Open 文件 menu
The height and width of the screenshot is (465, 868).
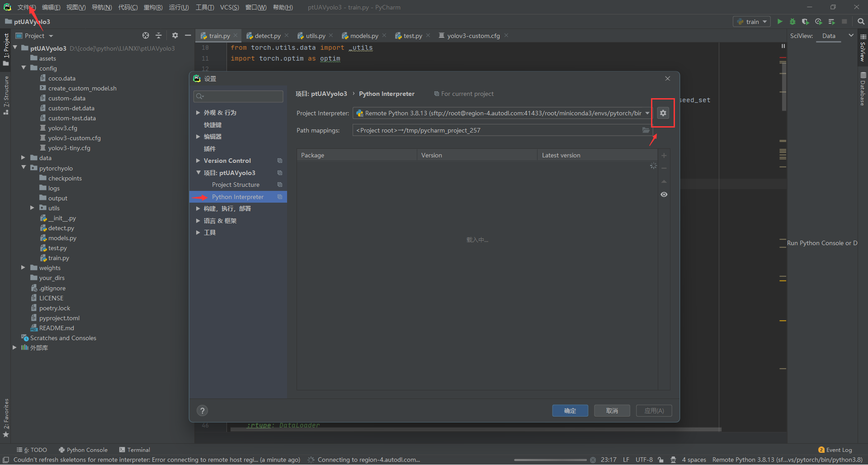click(26, 7)
